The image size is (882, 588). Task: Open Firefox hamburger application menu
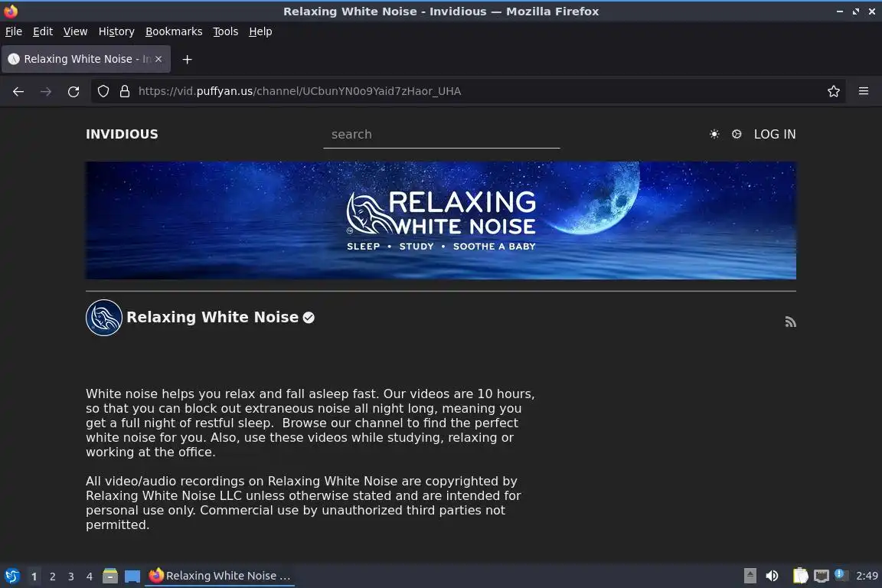[x=864, y=91]
